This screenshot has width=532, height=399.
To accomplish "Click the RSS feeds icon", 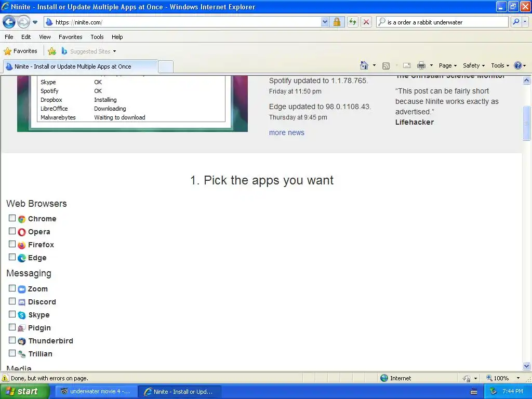I will pyautogui.click(x=386, y=65).
